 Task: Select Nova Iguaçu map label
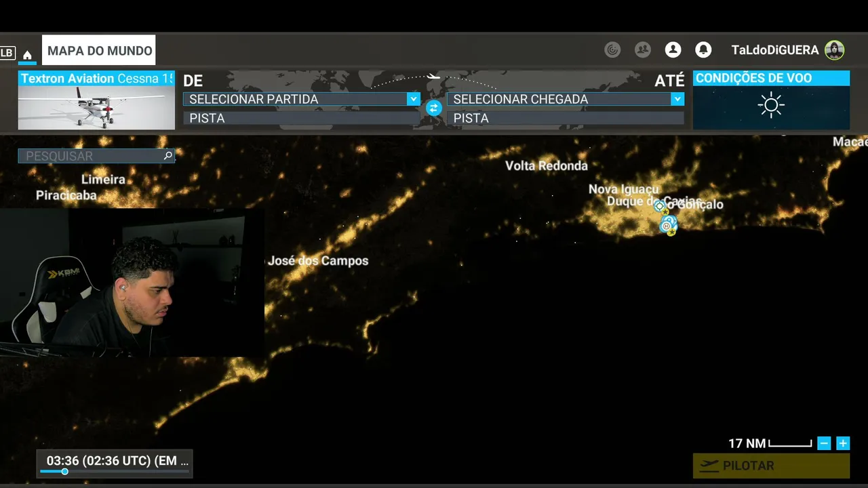pyautogui.click(x=624, y=189)
